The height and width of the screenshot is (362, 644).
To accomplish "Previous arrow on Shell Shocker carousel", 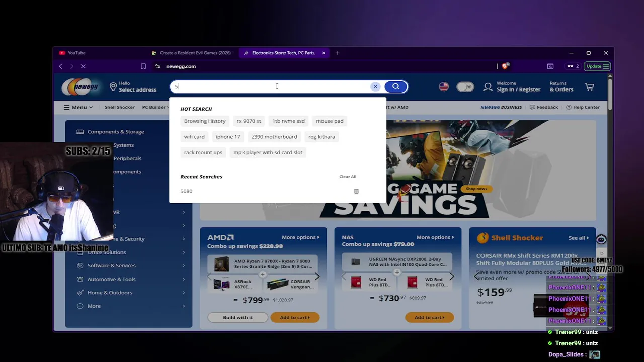I will [476, 276].
